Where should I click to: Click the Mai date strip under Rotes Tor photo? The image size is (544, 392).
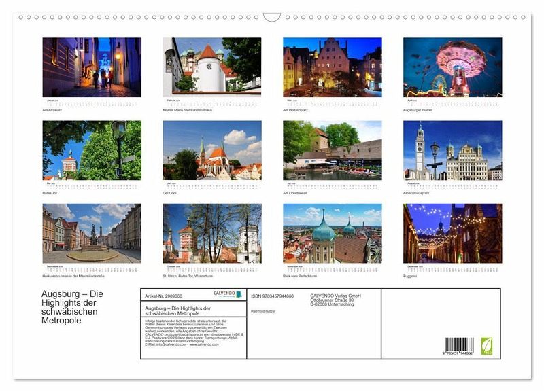[92, 185]
